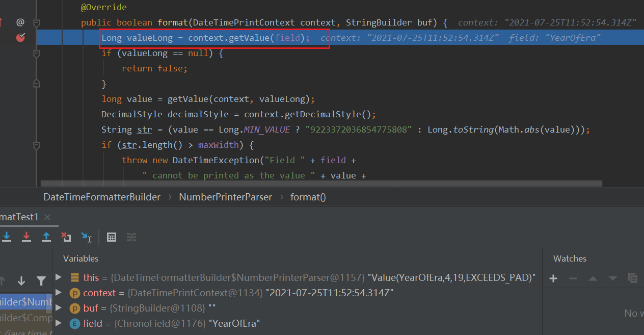The height and width of the screenshot is (335, 644).
Task: Close the matTest1 debug tab
Action: 47,217
